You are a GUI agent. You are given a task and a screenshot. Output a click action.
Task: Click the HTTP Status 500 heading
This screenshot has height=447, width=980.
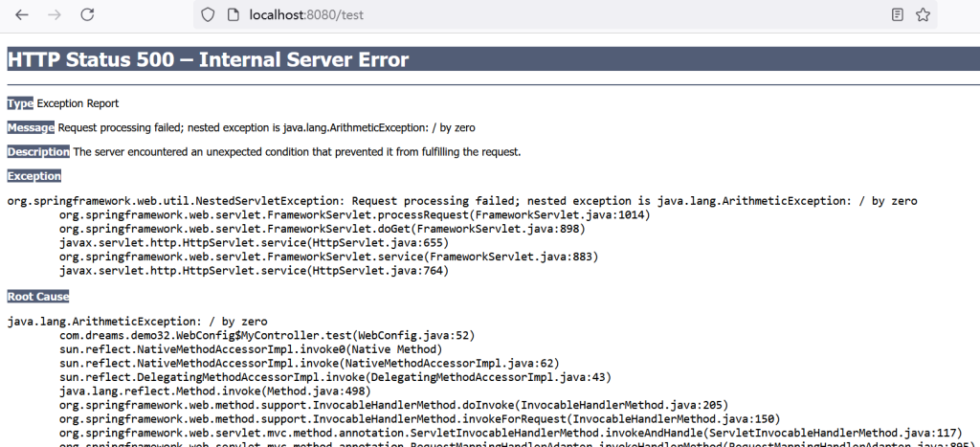(x=209, y=59)
